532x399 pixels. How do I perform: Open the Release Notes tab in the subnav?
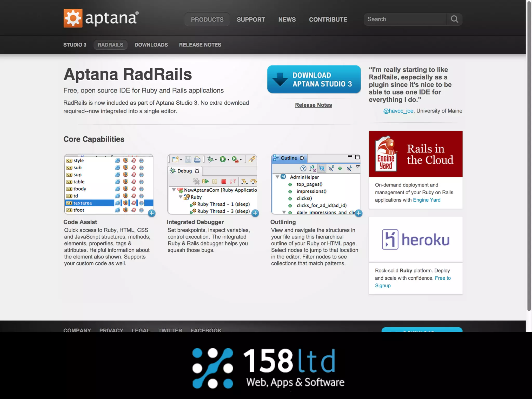200,45
